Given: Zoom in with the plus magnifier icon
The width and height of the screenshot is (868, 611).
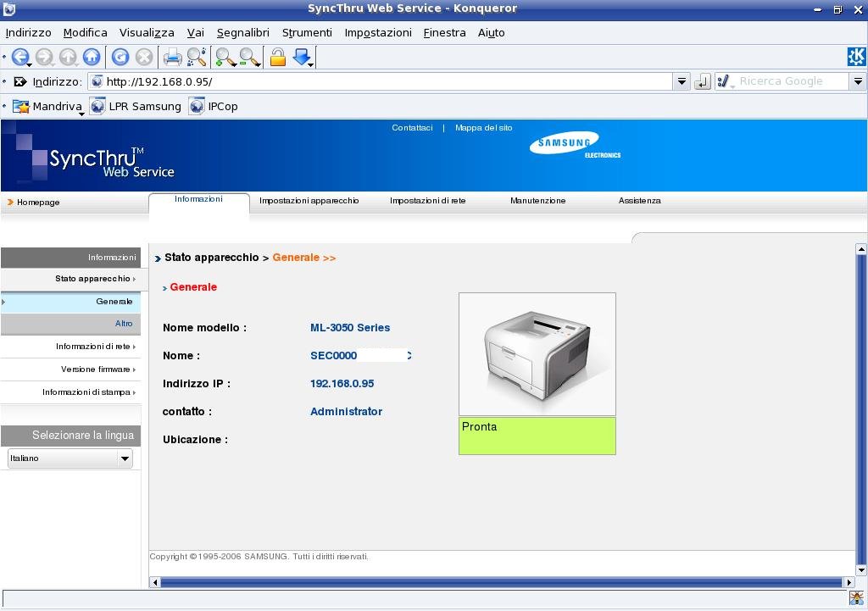Looking at the screenshot, I should pos(225,58).
